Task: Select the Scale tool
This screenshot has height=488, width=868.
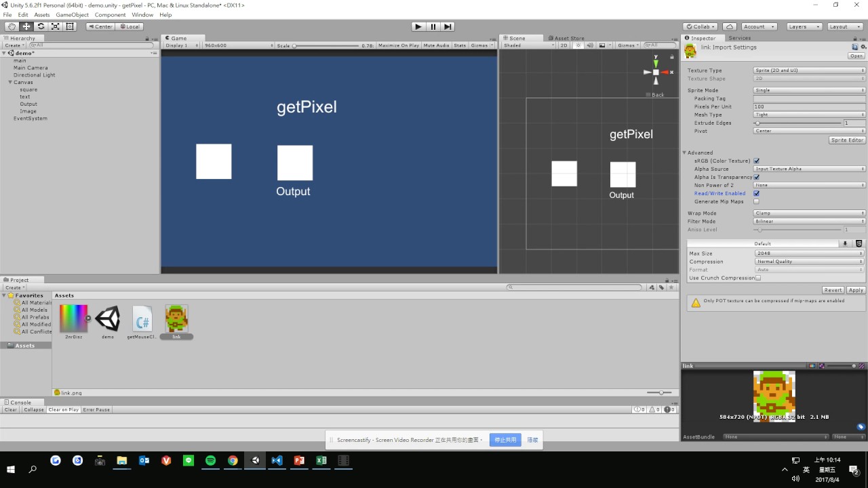Action: click(56, 26)
